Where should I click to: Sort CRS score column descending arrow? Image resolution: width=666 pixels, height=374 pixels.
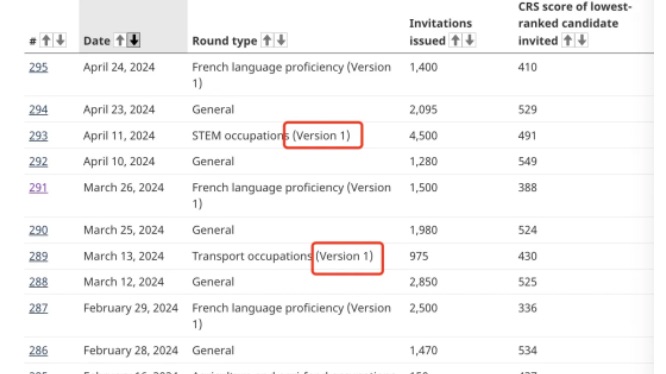tap(582, 40)
